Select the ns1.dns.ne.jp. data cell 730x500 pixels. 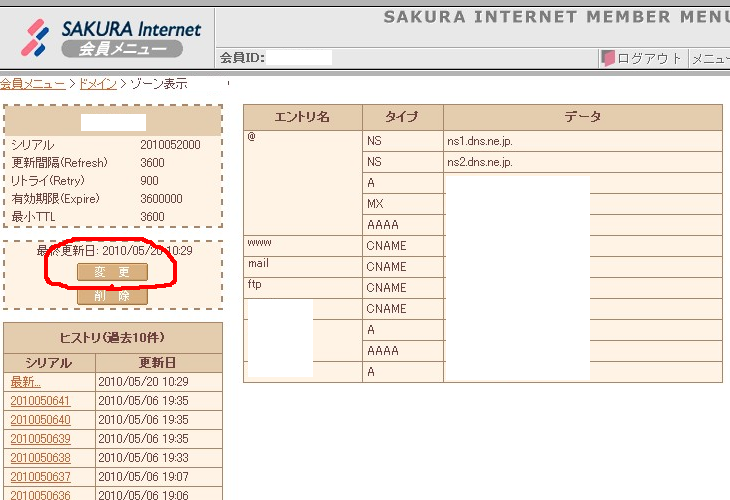point(480,141)
